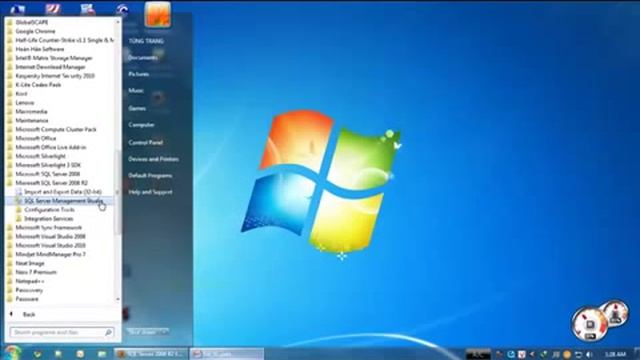This screenshot has height=360, width=640.
Task: Click the search magnifier icon in Start menu
Action: point(108,333)
